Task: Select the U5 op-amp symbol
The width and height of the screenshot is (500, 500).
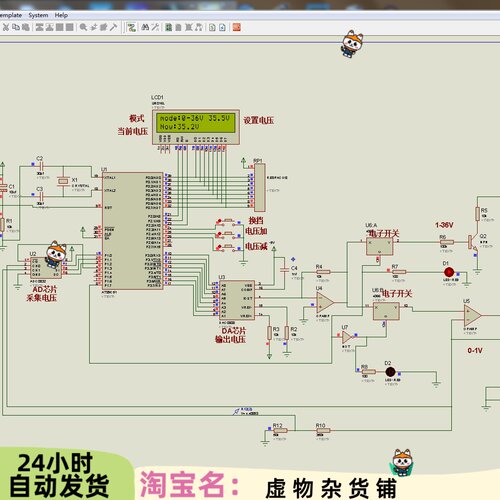Action: pyautogui.click(x=472, y=315)
